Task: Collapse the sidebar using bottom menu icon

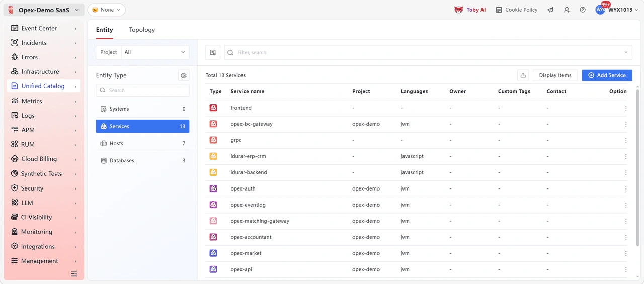Action: click(74, 274)
